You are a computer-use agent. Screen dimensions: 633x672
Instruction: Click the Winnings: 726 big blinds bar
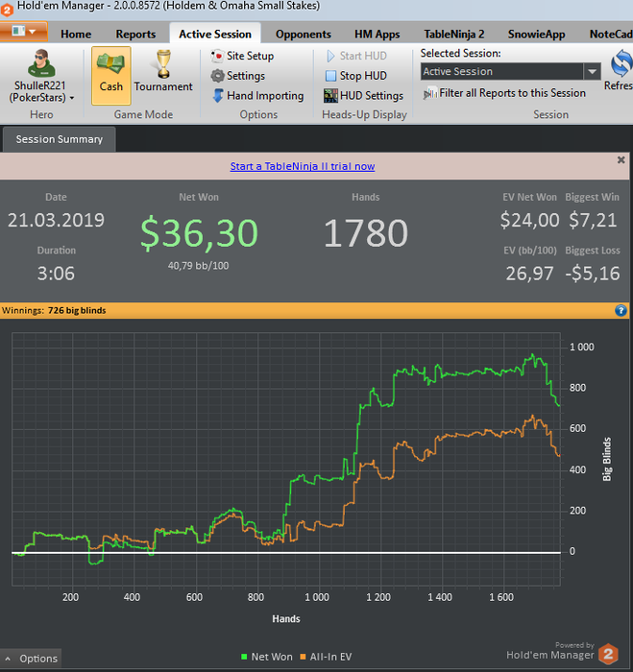[x=315, y=310]
